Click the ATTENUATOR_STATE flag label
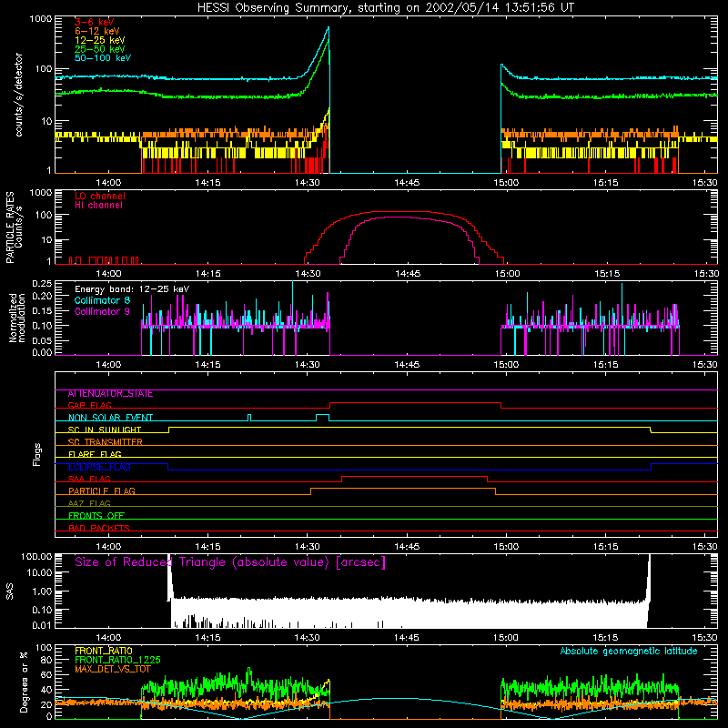728x728 pixels. pos(110,394)
